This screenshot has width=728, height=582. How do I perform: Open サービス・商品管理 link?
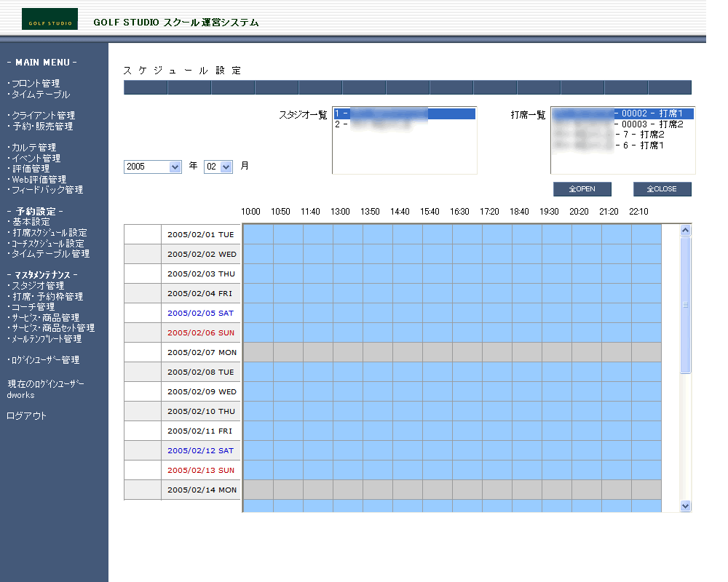point(45,317)
